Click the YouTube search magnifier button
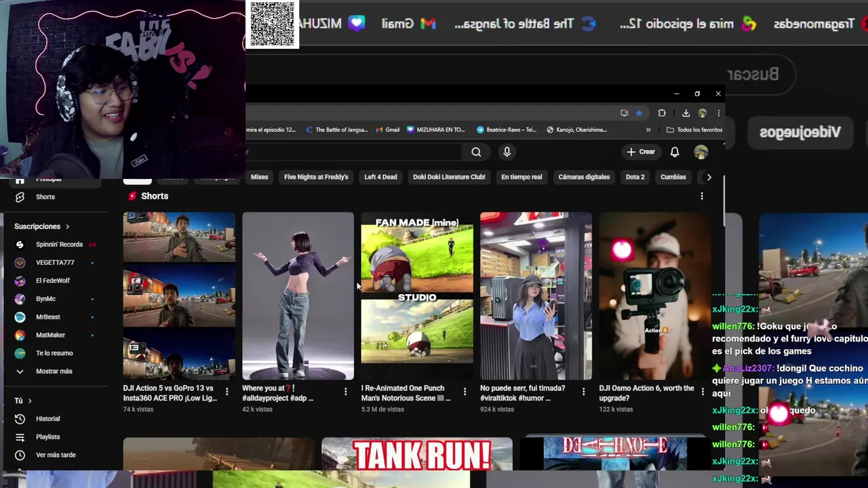 (x=476, y=152)
